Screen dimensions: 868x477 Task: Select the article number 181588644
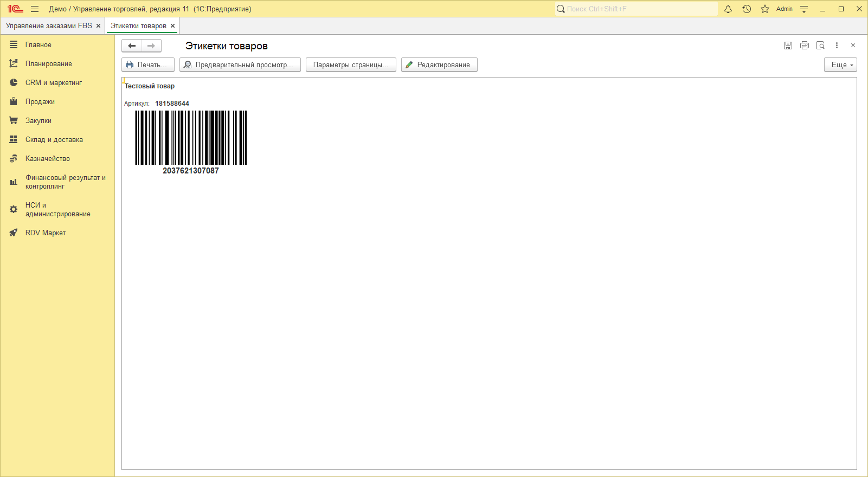point(172,104)
